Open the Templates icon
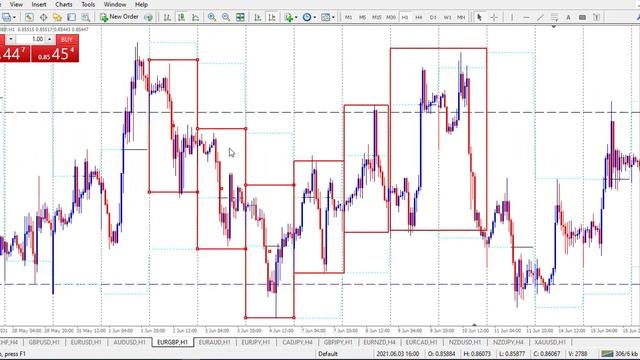Image resolution: width=640 pixels, height=360 pixels. (x=325, y=17)
